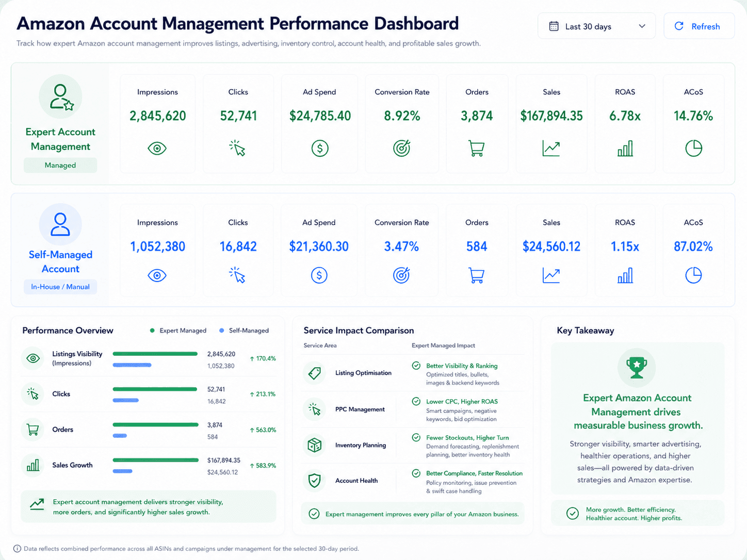Viewport: 747px width, 560px height.
Task: Click the target icon under 3.47% conversion rate
Action: (x=401, y=275)
